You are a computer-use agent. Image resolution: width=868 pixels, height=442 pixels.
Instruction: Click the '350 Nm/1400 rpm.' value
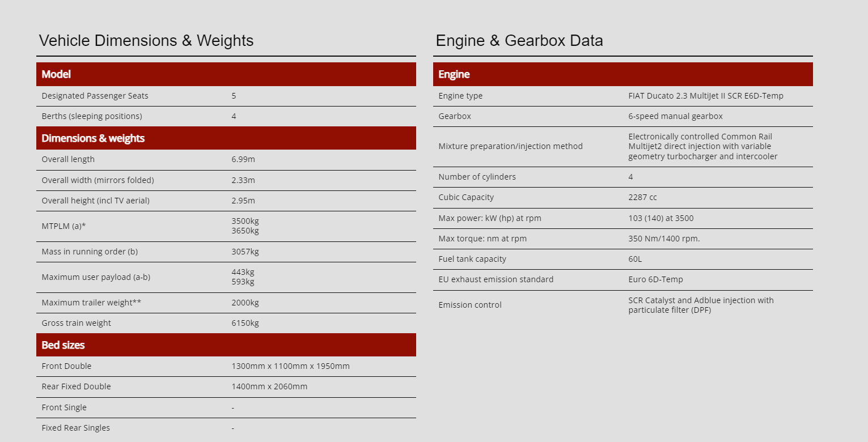tap(664, 239)
